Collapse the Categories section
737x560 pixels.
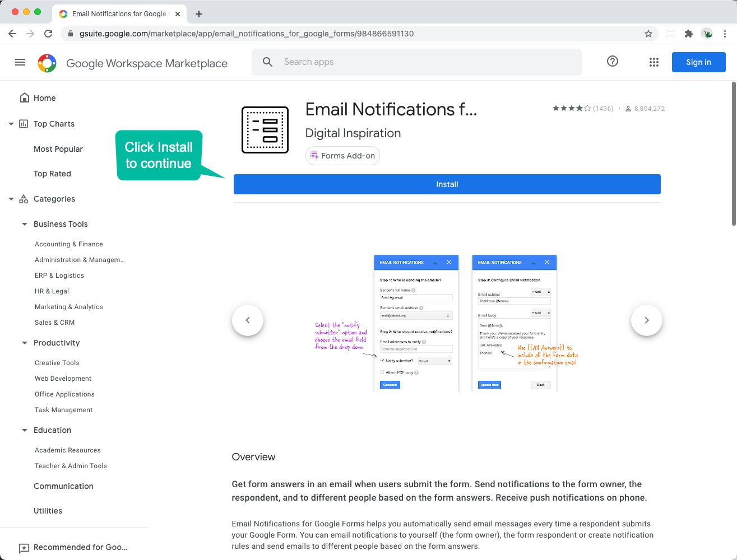coord(11,199)
